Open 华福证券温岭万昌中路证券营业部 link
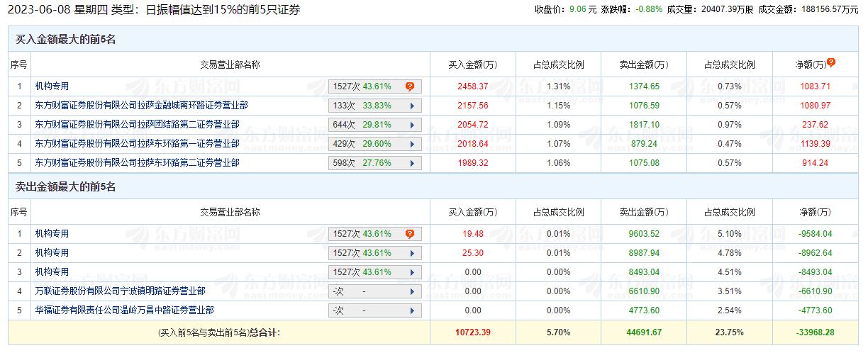Viewport: 868px width, 353px height. 125,310
